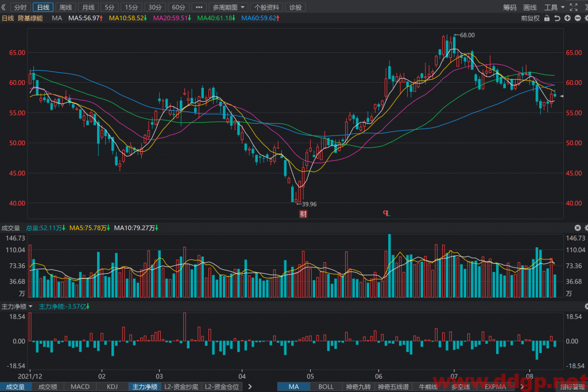This screenshot has width=588, height=392.
Task: Select the 牛熊线 indicator tab
Action: [428, 386]
